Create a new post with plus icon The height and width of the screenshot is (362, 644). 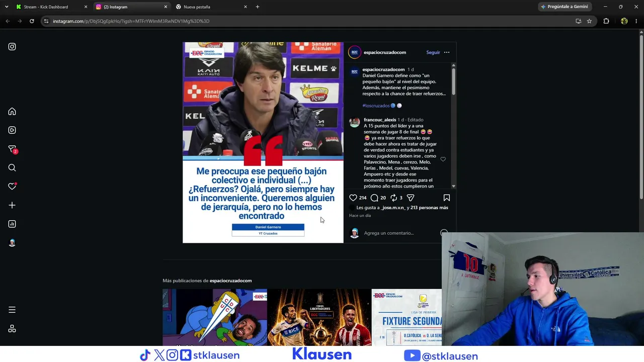click(x=12, y=205)
